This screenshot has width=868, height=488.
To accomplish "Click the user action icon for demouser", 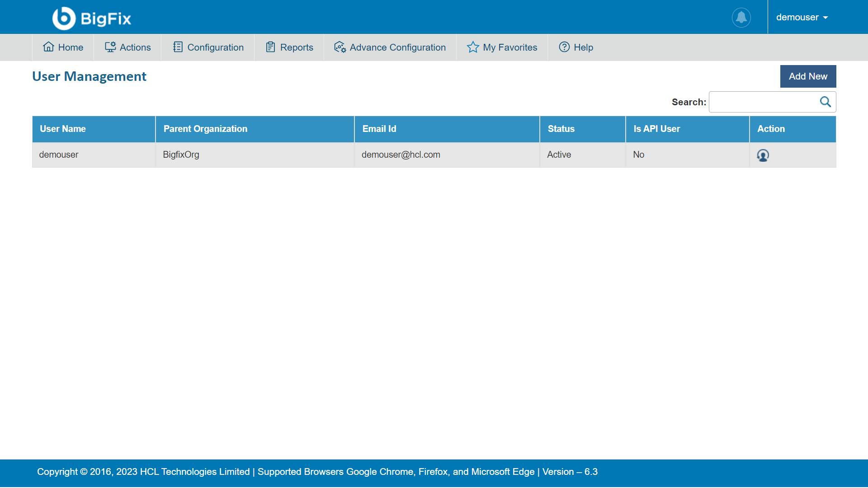I will click(x=763, y=155).
